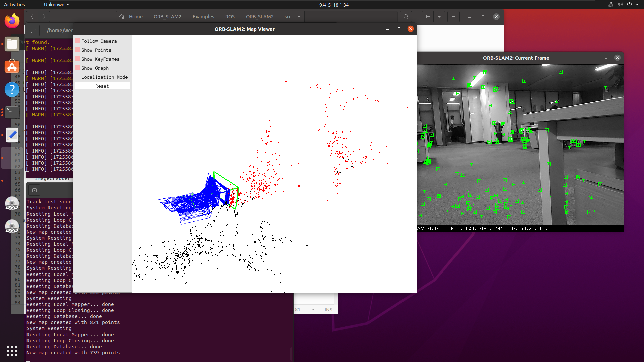Select ROS in the path bar
The image size is (644, 362).
tap(230, 17)
